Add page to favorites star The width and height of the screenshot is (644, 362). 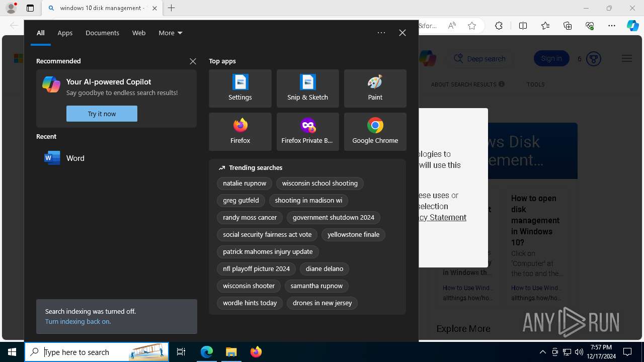click(x=472, y=26)
